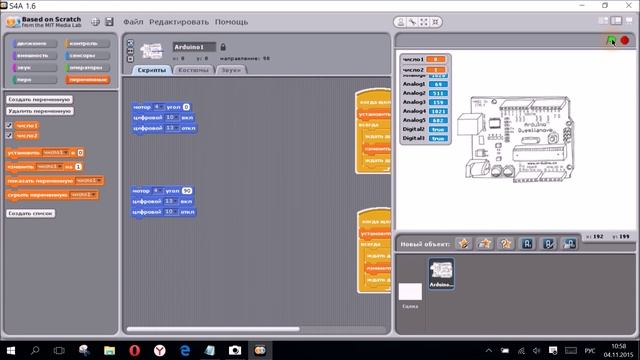Viewport: 640px width, 360px height.
Task: Choose a new sprite from file
Action: [x=484, y=244]
